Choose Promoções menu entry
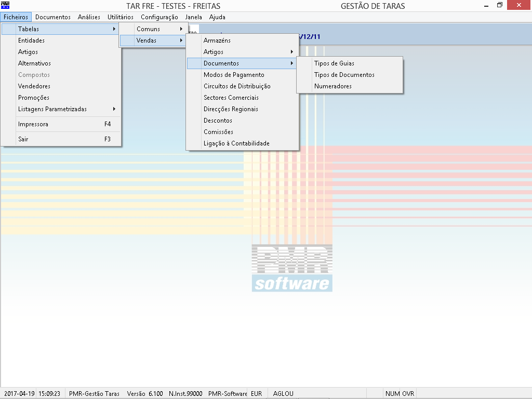The width and height of the screenshot is (532, 399). pyautogui.click(x=60, y=98)
